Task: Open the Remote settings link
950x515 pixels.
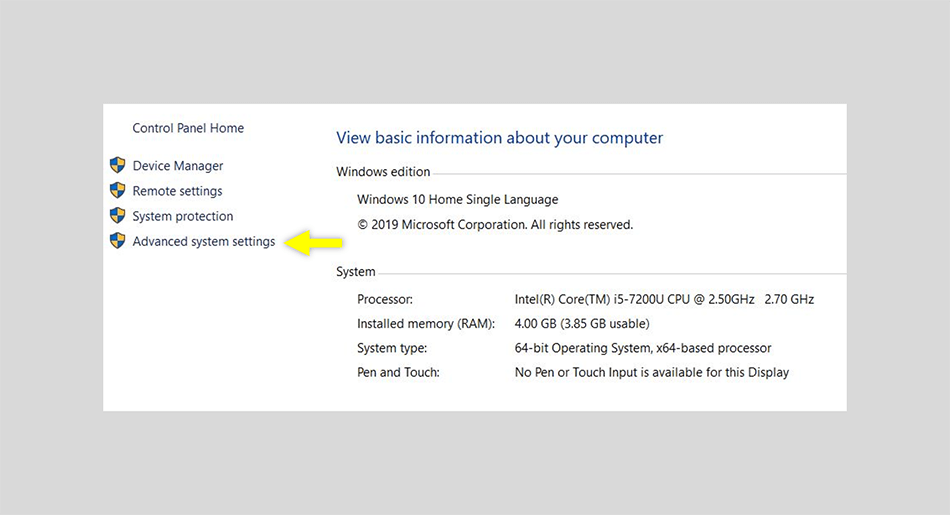Action: click(x=178, y=191)
